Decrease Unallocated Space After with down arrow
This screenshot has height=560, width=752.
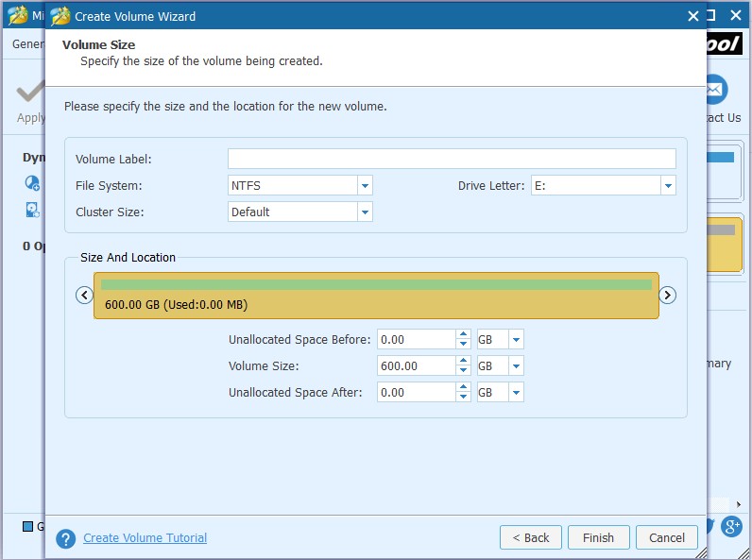point(463,398)
